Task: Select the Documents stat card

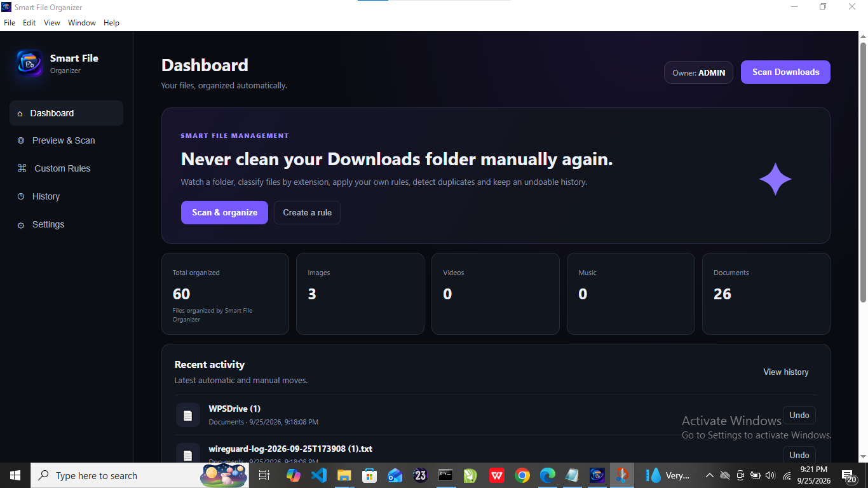Action: click(x=766, y=294)
